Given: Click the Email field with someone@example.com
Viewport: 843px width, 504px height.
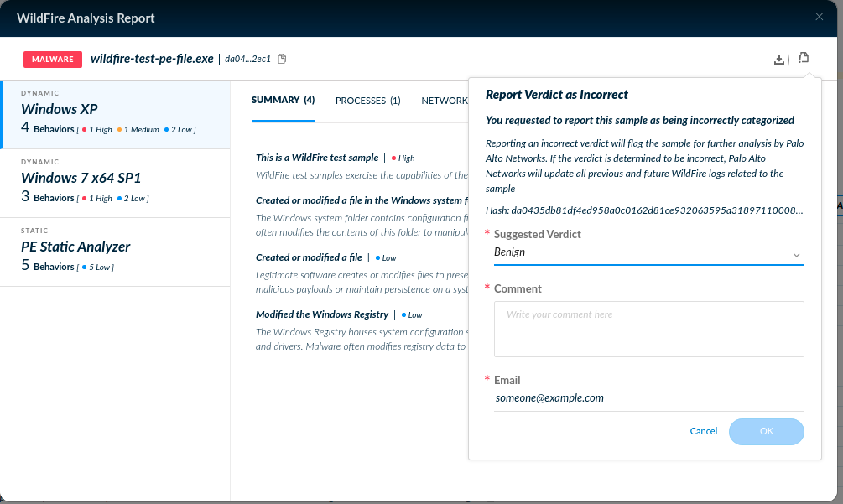Looking at the screenshot, I should click(649, 398).
